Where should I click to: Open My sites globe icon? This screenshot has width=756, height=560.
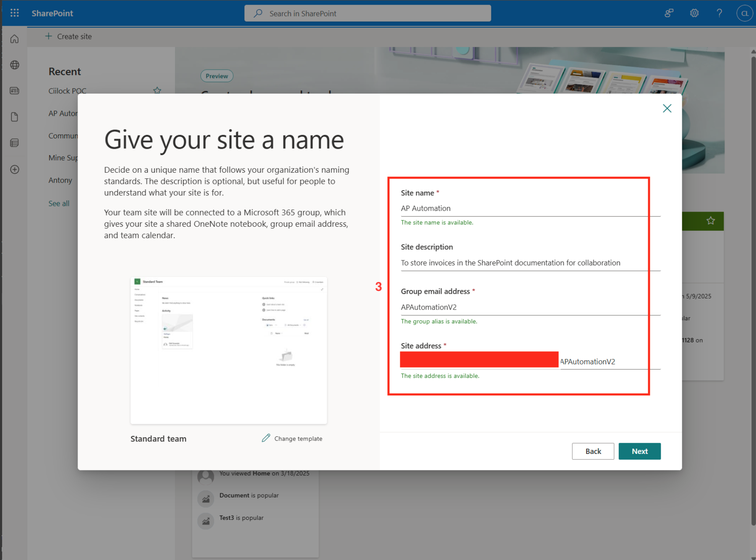[15, 65]
